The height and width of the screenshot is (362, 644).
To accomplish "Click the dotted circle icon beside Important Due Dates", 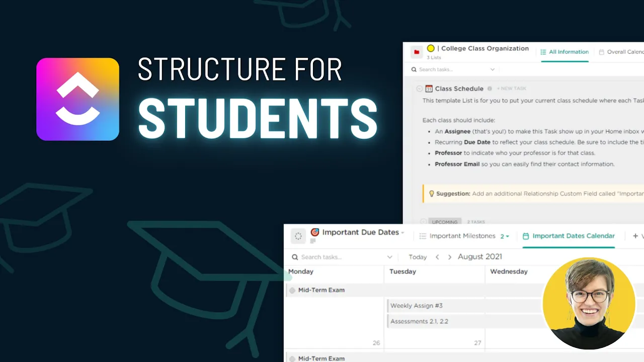I will (298, 236).
